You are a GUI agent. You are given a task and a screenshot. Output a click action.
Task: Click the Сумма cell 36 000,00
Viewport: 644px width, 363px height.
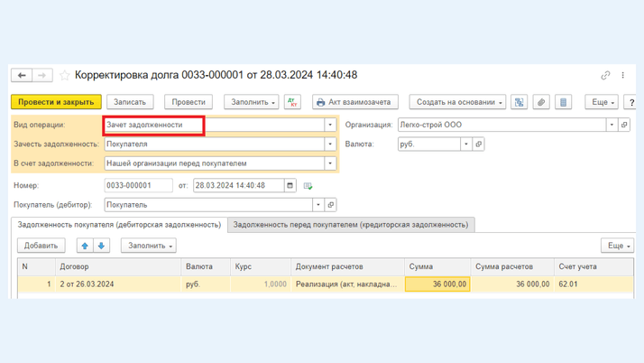click(437, 284)
